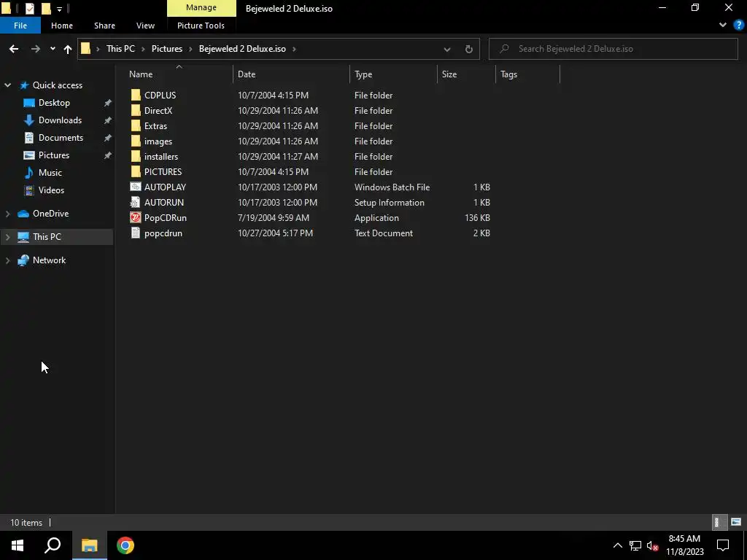Image resolution: width=747 pixels, height=560 pixels.
Task: Open taskbar search
Action: [x=53, y=545]
